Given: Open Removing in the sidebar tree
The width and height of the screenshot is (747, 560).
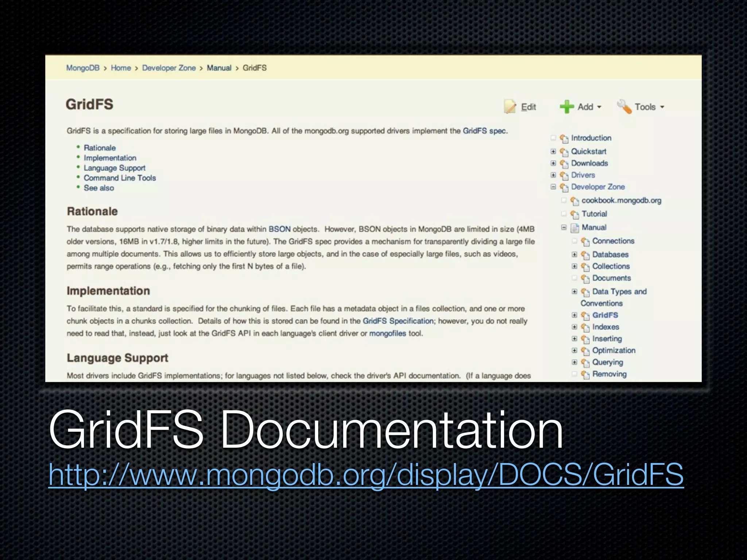Looking at the screenshot, I should (609, 374).
